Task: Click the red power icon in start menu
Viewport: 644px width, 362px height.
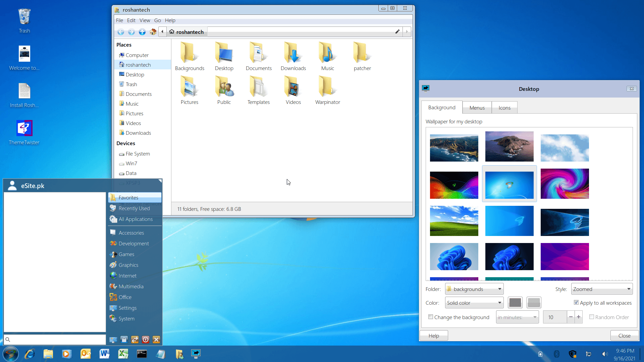Action: tap(146, 340)
